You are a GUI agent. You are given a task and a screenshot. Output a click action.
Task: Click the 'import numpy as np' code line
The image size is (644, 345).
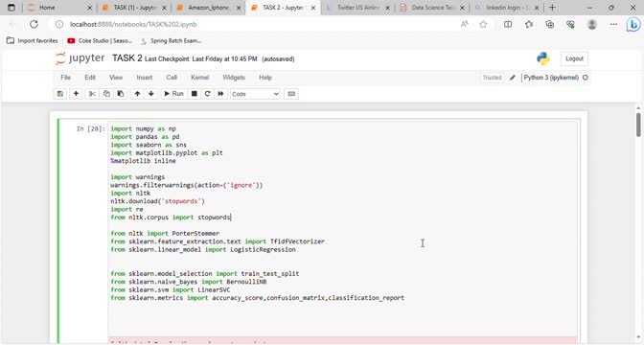pos(143,128)
